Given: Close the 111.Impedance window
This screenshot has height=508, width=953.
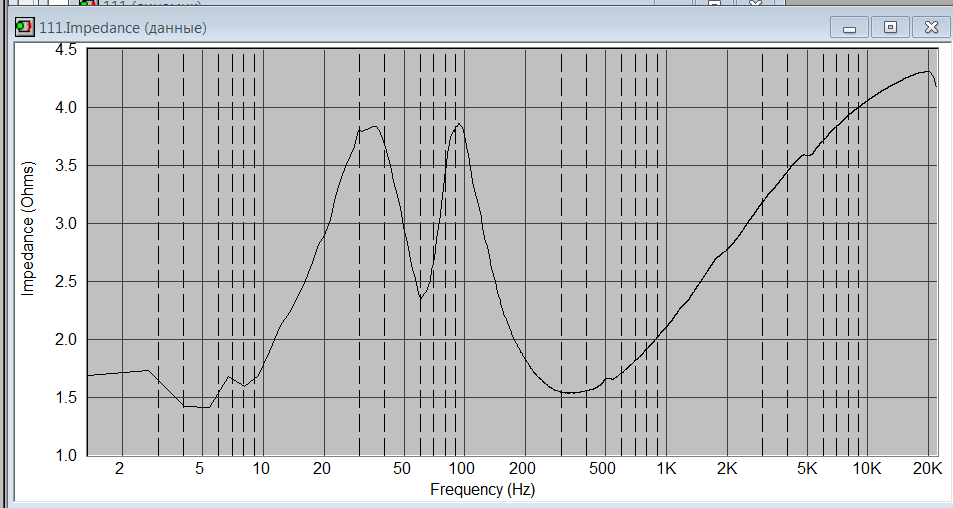Looking at the screenshot, I should tap(931, 27).
